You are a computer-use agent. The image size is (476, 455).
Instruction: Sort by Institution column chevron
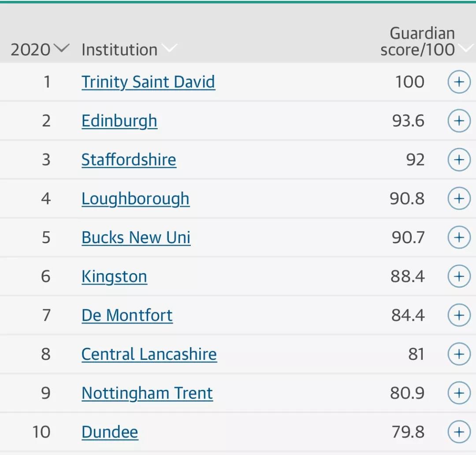pyautogui.click(x=169, y=48)
